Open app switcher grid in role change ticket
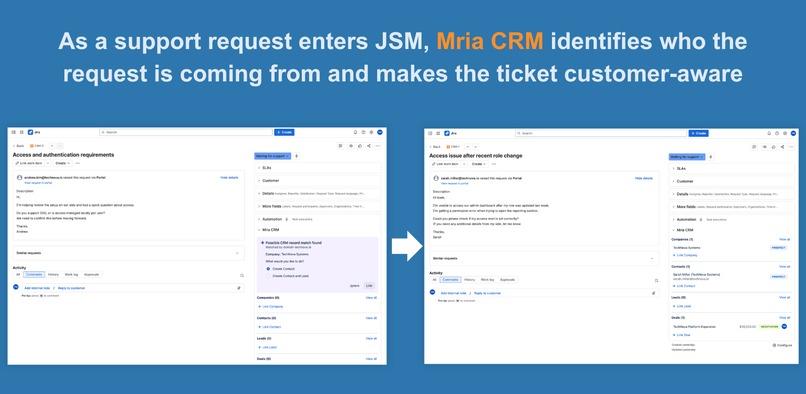Screen dimensions: 806x394 pyautogui.click(x=438, y=133)
